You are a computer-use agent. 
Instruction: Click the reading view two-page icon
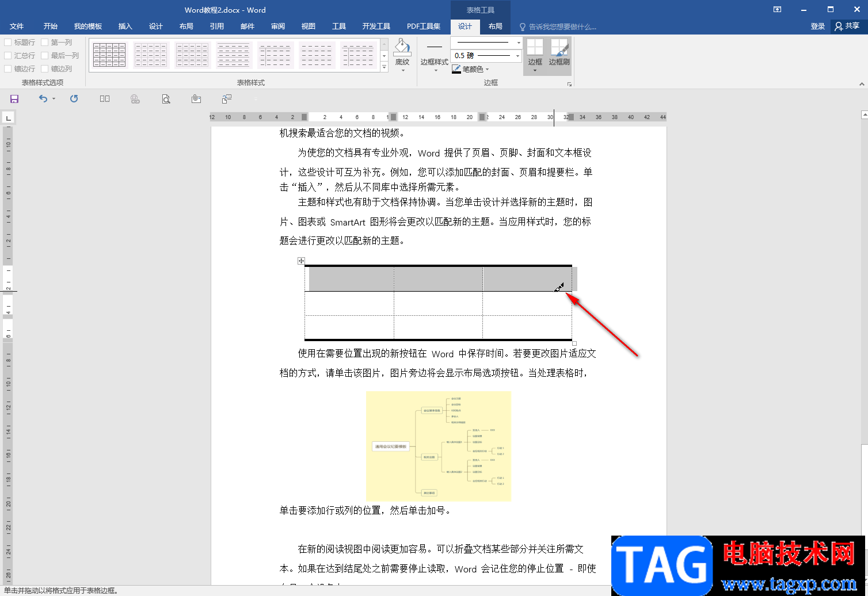coord(105,99)
